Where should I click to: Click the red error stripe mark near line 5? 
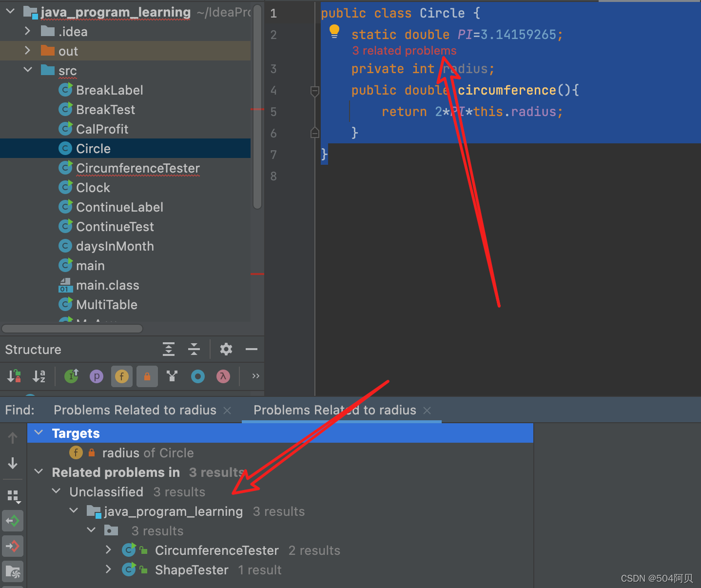click(x=257, y=109)
